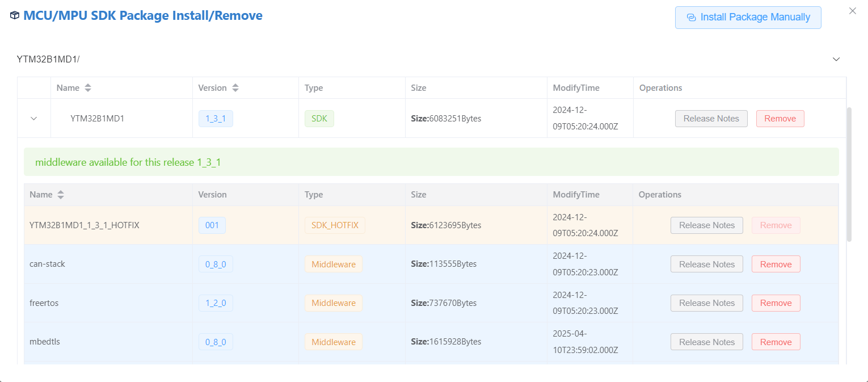Viewport: 868px width, 382px height.
Task: Click the 0_8_0 tag for mbedtls
Action: [216, 342]
